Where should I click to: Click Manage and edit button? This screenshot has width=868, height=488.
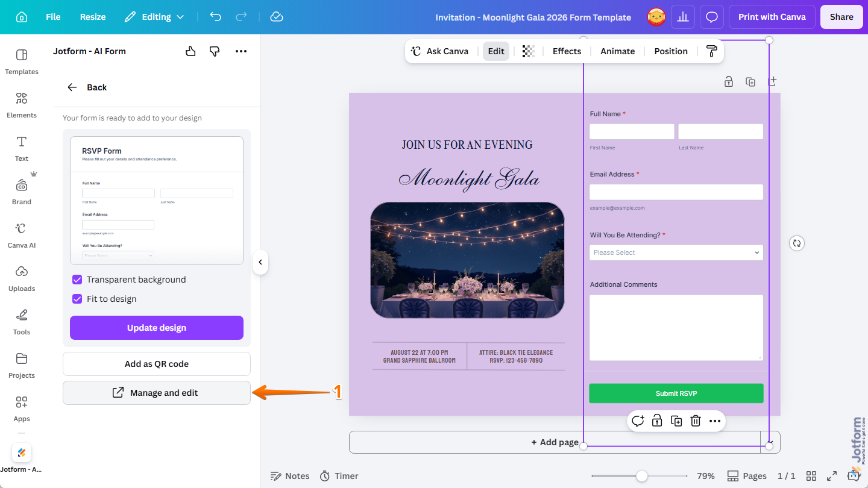pyautogui.click(x=157, y=393)
